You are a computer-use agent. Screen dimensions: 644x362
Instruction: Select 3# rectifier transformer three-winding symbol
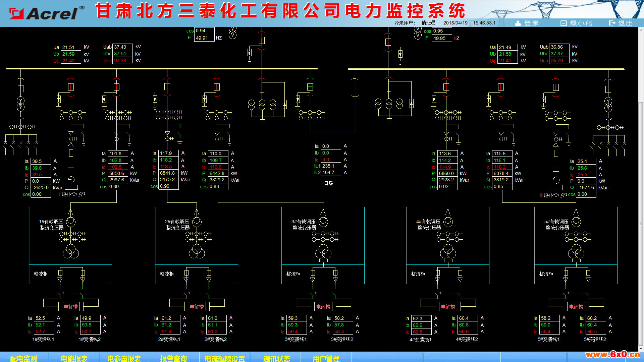[x=323, y=251]
